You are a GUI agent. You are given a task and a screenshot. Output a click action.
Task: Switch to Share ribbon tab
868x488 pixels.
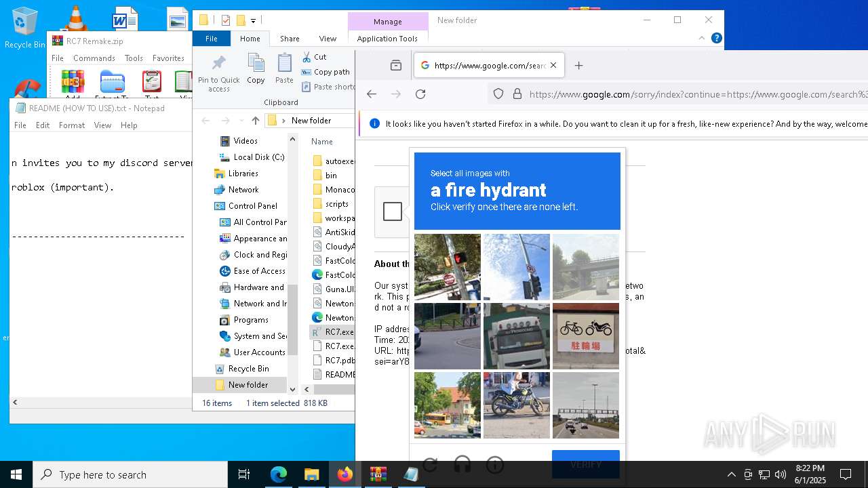coord(290,39)
